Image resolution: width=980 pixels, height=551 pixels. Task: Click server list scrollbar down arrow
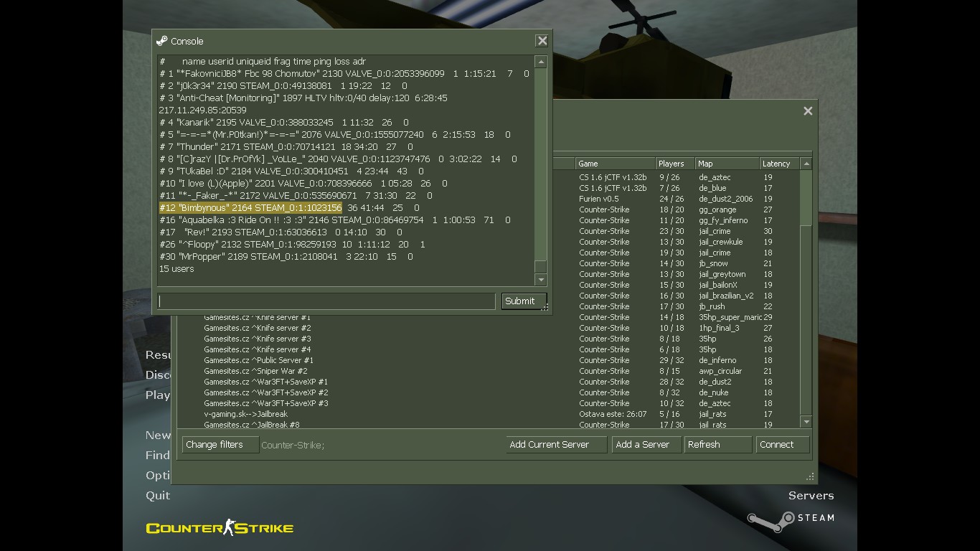point(806,422)
